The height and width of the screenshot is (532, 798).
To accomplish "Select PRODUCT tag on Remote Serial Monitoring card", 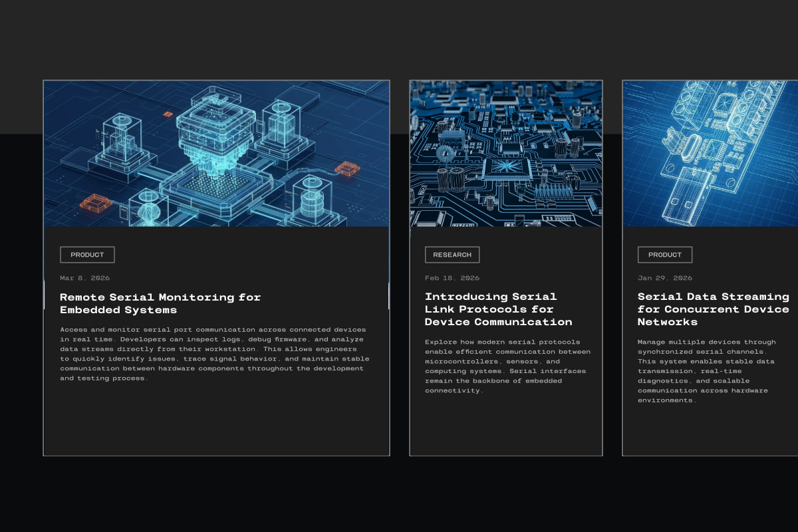I will (87, 255).
